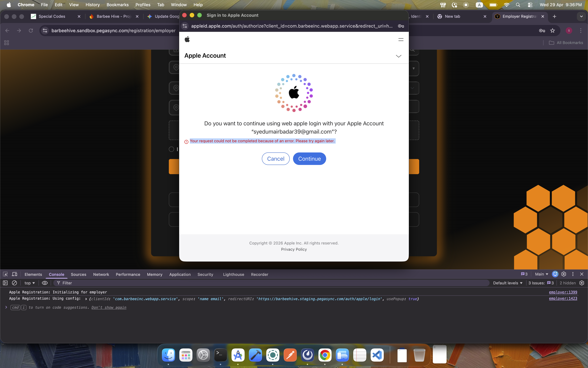Click the barbeehive address bar URL
588x368 pixels.
point(114,30)
